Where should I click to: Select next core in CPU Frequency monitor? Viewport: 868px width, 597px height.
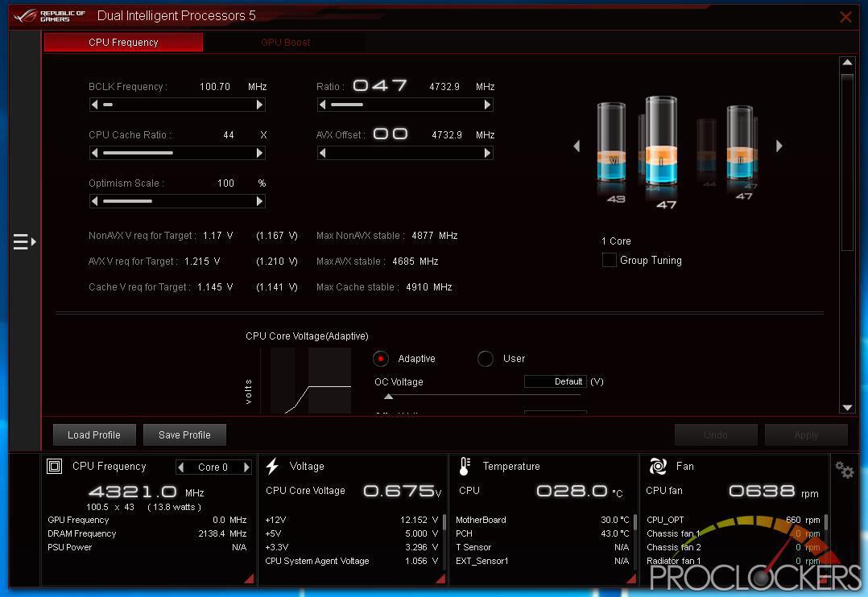point(246,467)
